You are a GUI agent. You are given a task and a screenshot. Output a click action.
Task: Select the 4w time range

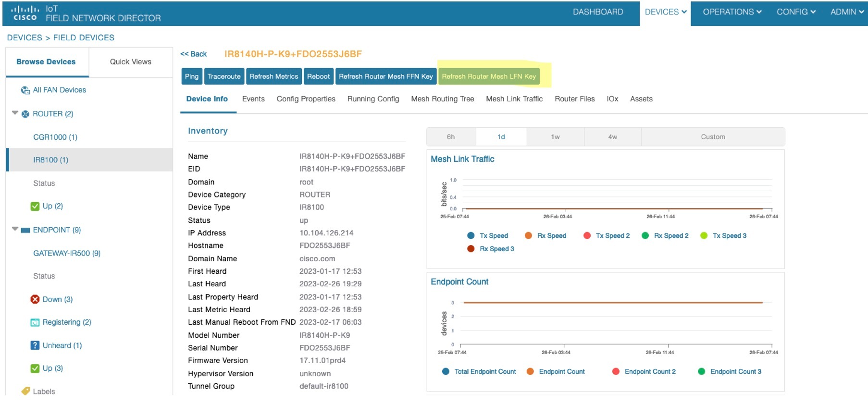tap(613, 137)
